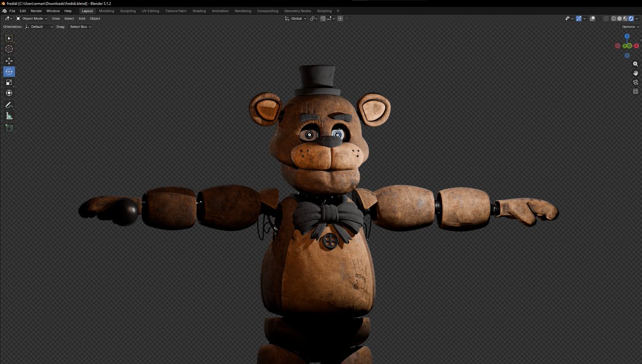The image size is (642, 364).
Task: Open the Edit menu
Action: 23,11
